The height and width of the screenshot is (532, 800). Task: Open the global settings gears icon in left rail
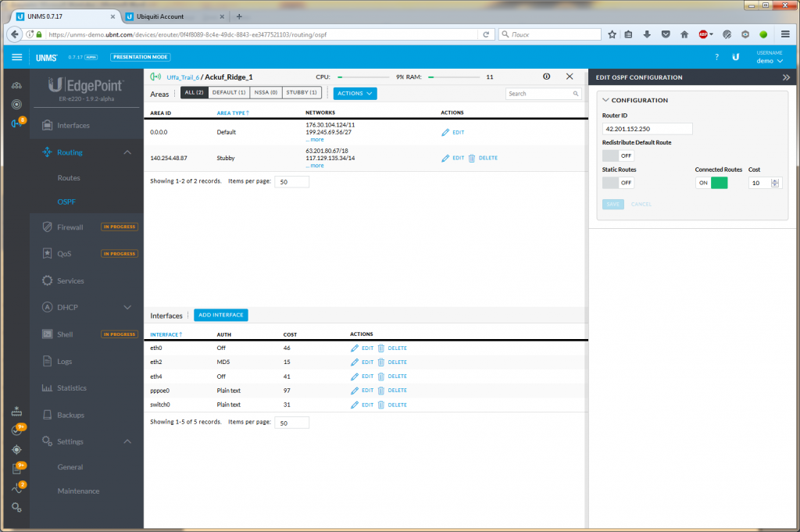click(x=17, y=508)
